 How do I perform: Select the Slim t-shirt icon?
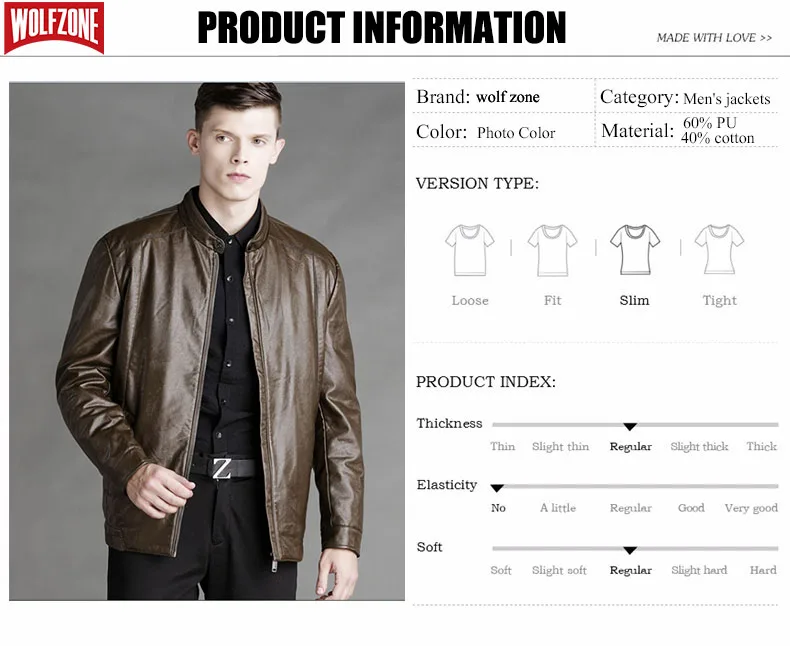click(x=635, y=249)
